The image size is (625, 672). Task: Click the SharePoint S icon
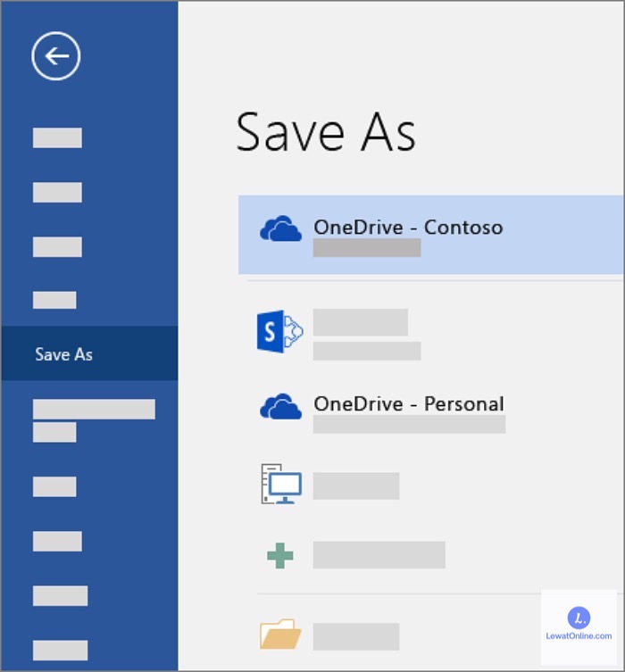[280, 331]
